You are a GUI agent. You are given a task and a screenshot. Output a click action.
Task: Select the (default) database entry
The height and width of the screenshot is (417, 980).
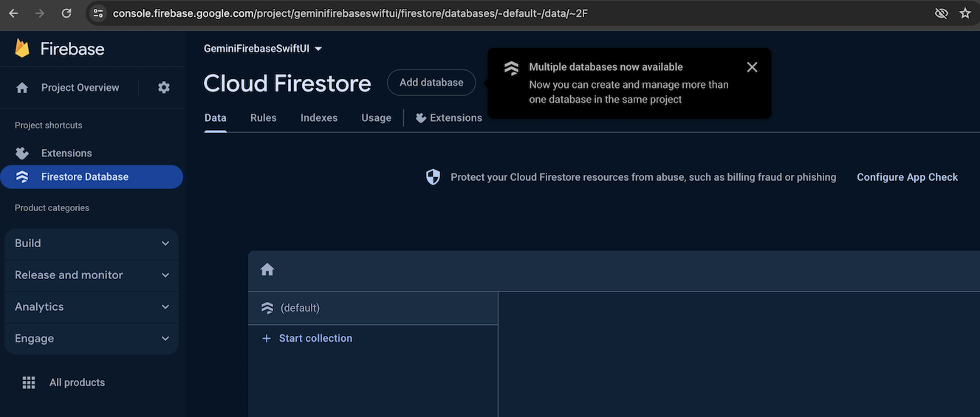click(300, 308)
